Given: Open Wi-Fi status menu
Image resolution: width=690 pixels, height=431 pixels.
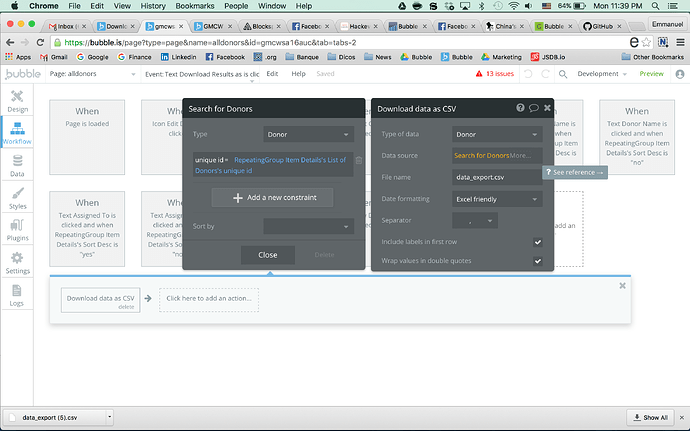Looking at the screenshot, I should tap(514, 6).
